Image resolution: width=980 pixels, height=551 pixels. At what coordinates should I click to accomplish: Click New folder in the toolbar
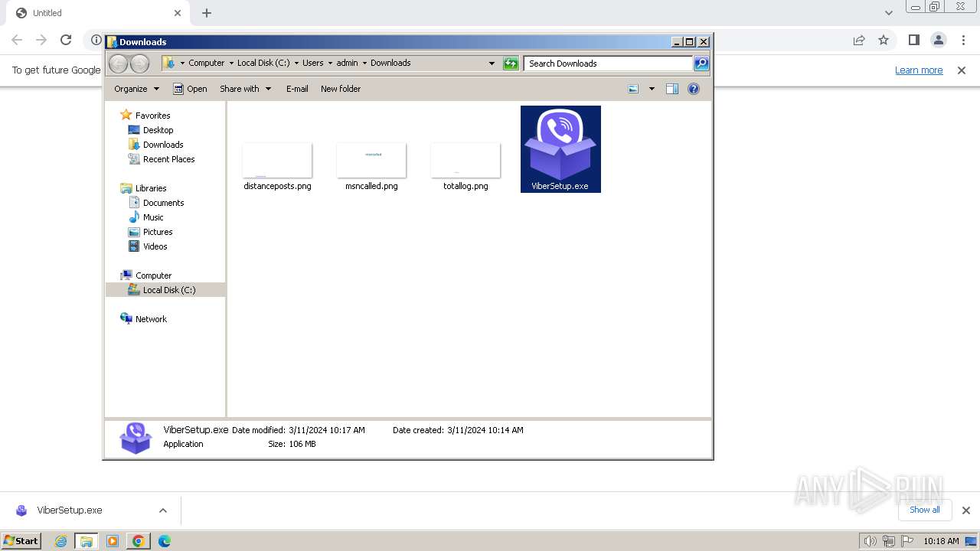(341, 89)
